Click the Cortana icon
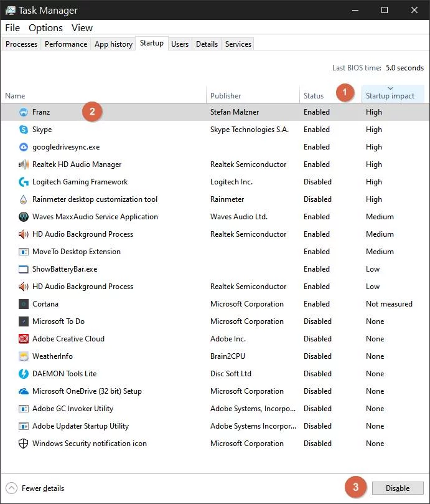The width and height of the screenshot is (430, 504). (x=24, y=304)
